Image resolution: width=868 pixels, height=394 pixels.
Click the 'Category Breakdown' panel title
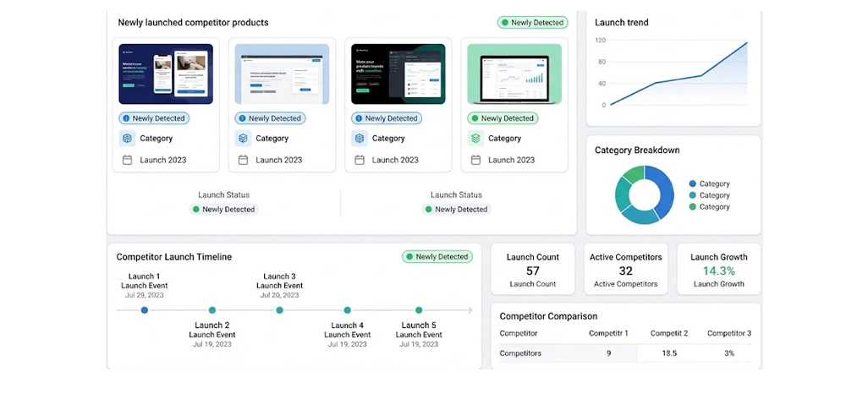tap(637, 150)
